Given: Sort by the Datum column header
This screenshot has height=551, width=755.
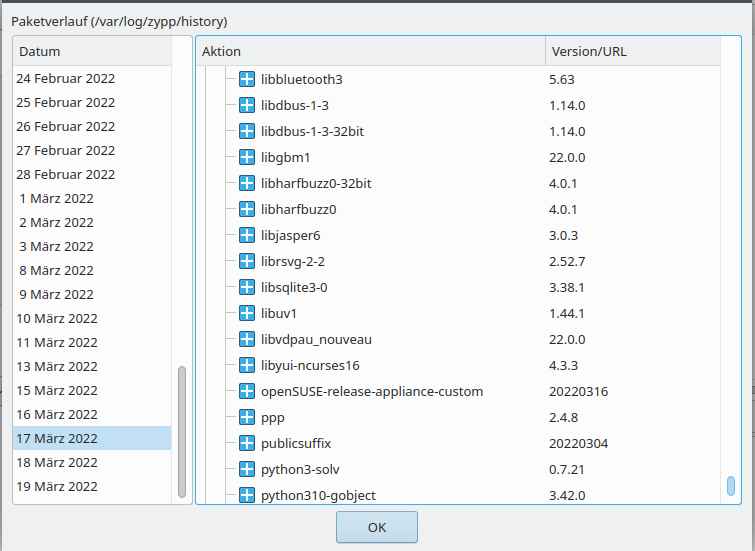Looking at the screenshot, I should (92, 51).
